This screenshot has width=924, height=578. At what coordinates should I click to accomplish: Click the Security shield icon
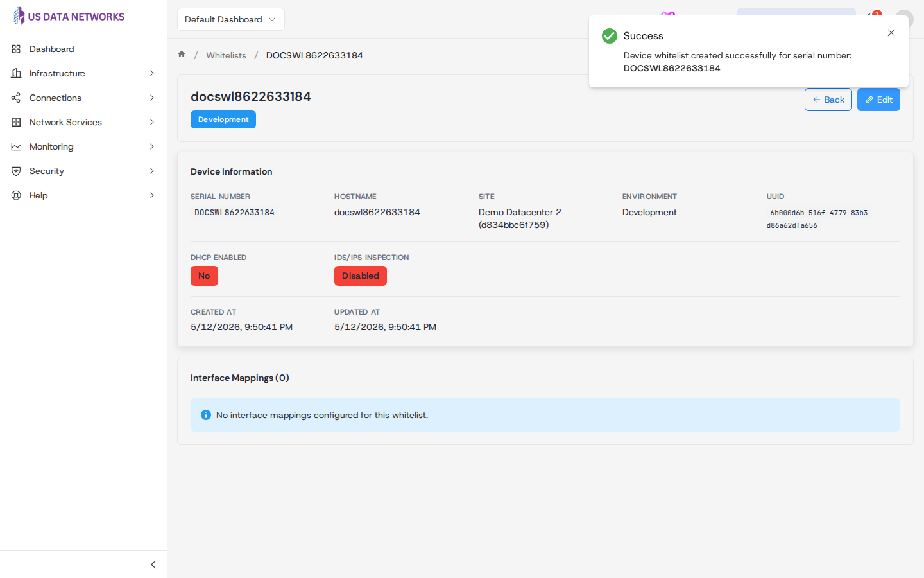(x=16, y=171)
